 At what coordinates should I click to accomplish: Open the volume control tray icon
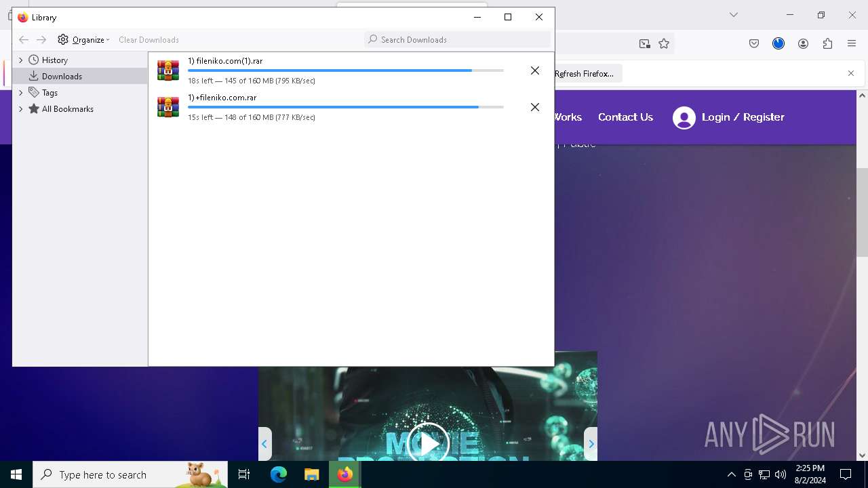781,474
